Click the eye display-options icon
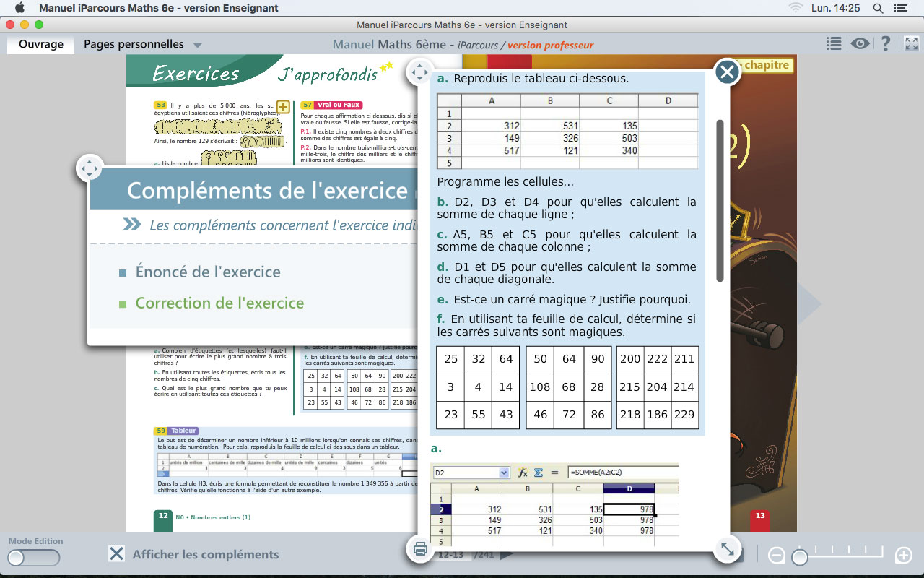Screen dimensions: 924x578 tap(859, 44)
